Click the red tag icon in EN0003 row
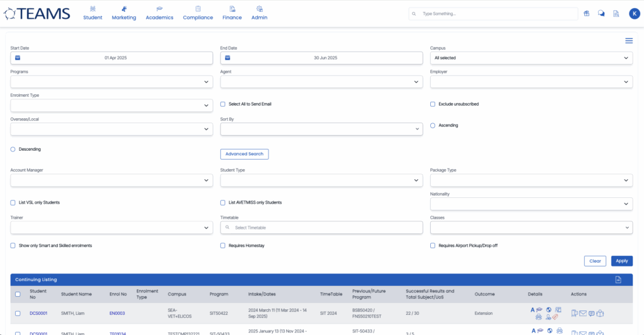644x335 pixels. coord(555,317)
